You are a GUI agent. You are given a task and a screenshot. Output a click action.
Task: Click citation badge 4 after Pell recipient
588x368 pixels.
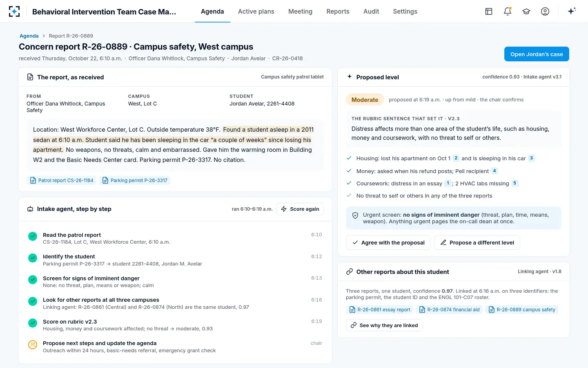[494, 171]
